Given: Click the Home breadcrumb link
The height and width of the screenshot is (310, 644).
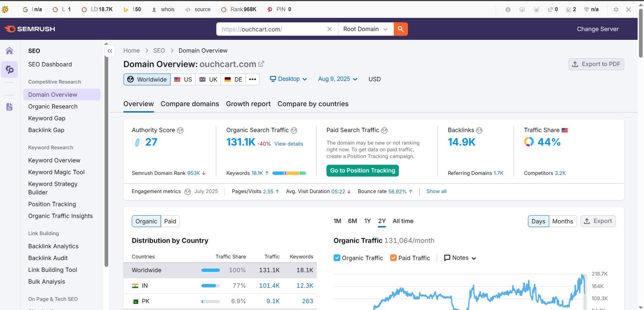Looking at the screenshot, I should (131, 50).
